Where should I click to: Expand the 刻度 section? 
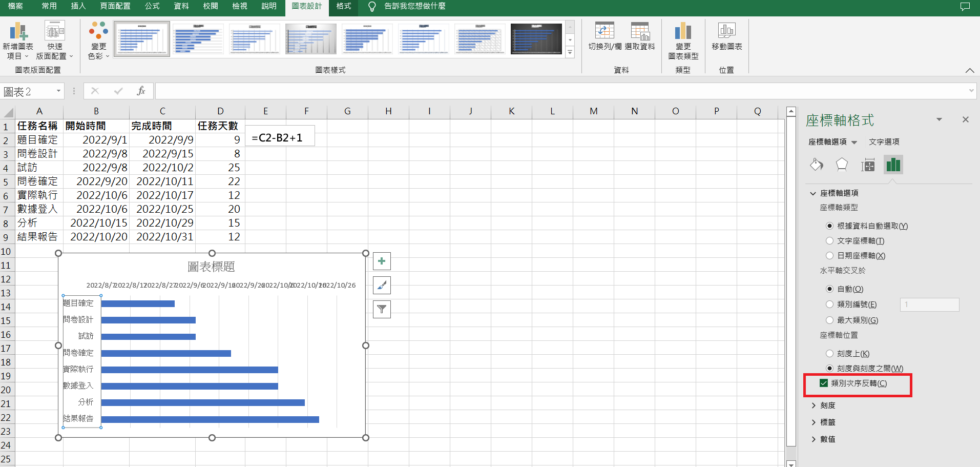tap(814, 405)
